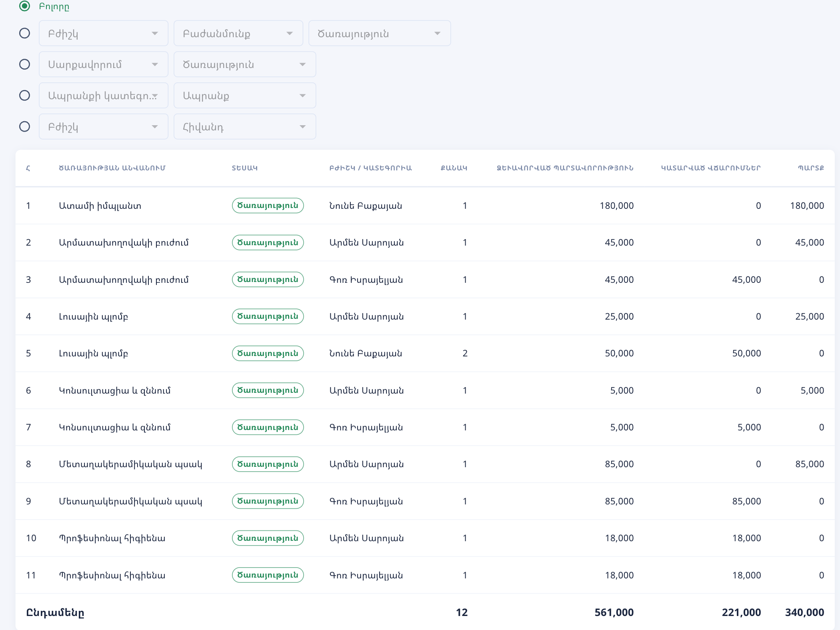The width and height of the screenshot is (840, 630).
Task: Click the ՔԱՆԱԿ column header
Action: tap(454, 168)
